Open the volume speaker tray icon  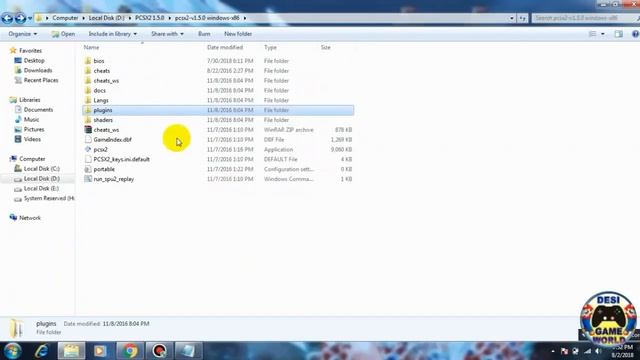(598, 351)
